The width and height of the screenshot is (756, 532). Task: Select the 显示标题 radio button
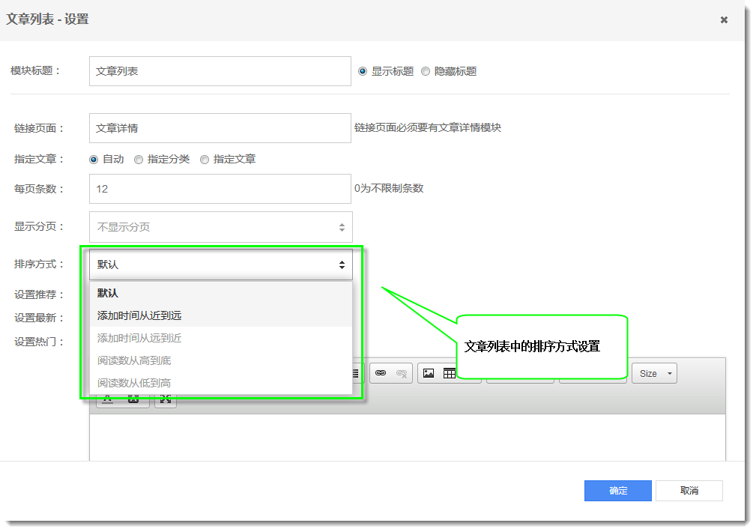tap(363, 71)
